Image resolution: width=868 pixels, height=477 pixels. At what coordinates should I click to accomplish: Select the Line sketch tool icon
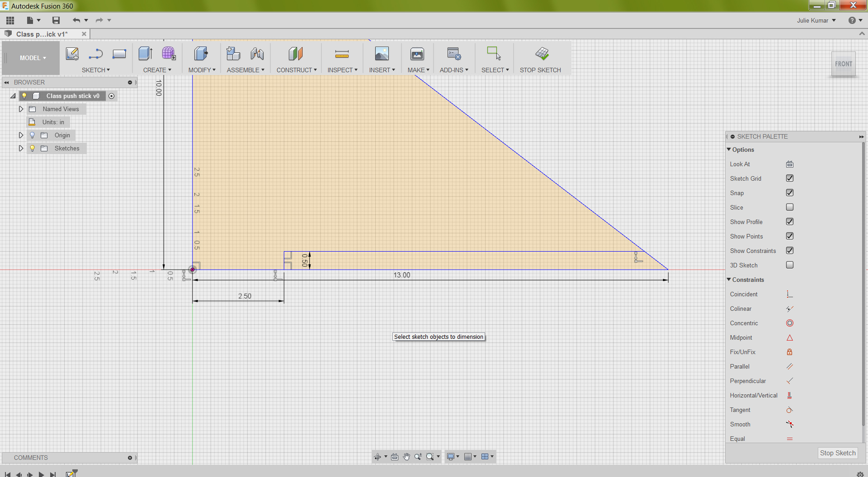pos(96,54)
